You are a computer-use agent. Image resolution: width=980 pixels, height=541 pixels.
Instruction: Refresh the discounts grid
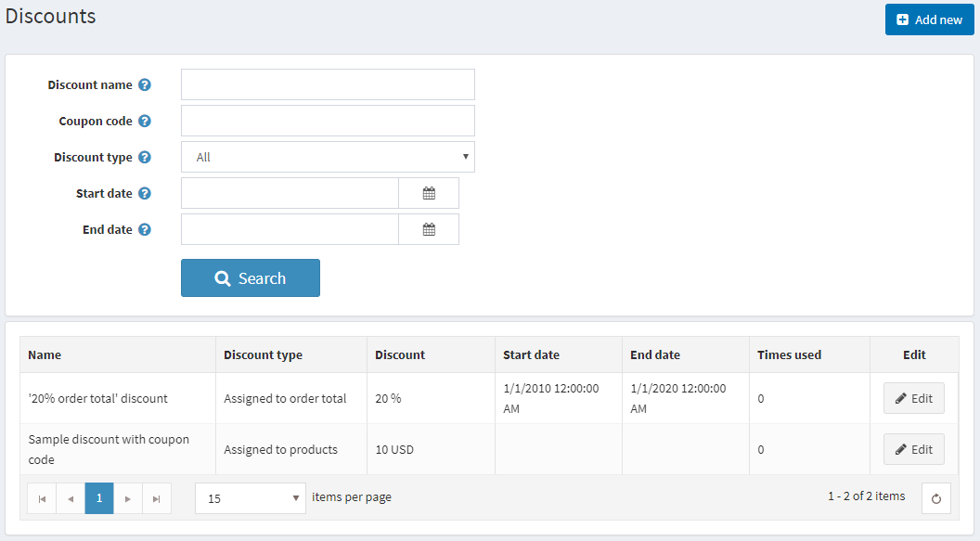(935, 498)
